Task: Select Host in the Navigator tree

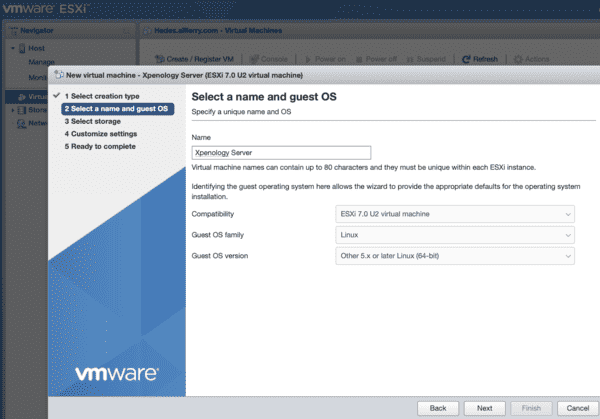Action: pyautogui.click(x=36, y=48)
